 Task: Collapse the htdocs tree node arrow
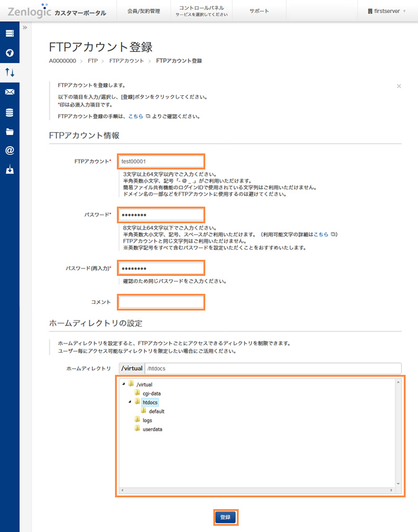point(130,401)
